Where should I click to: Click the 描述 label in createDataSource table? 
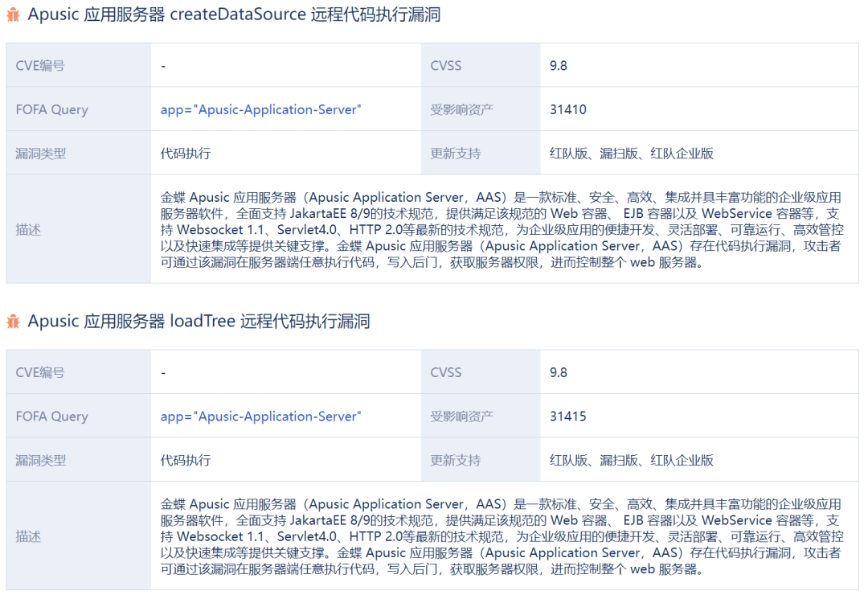[28, 230]
